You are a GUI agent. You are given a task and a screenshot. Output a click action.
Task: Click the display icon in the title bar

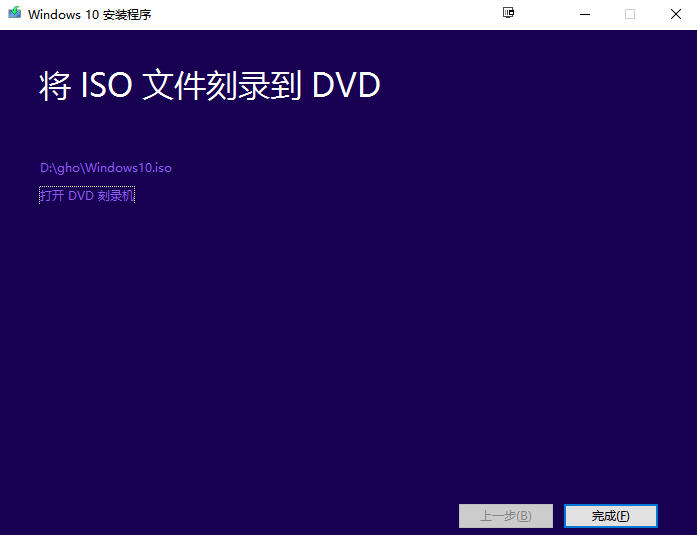click(509, 13)
